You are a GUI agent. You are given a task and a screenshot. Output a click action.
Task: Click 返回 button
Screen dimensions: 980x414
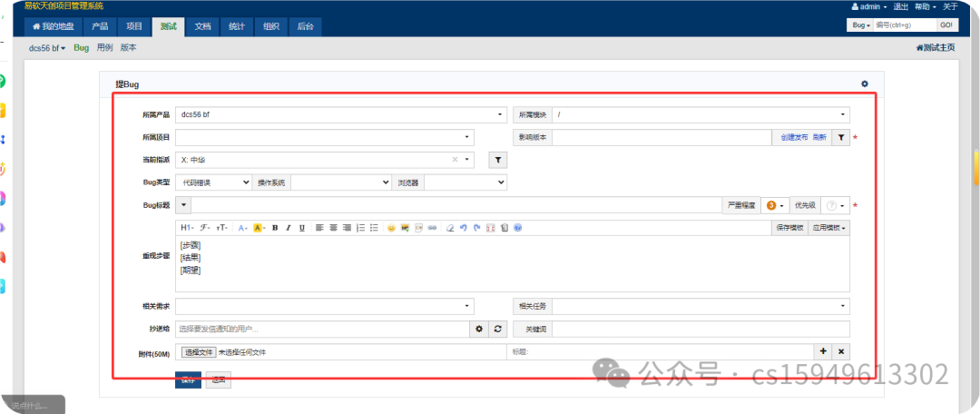[x=218, y=379]
